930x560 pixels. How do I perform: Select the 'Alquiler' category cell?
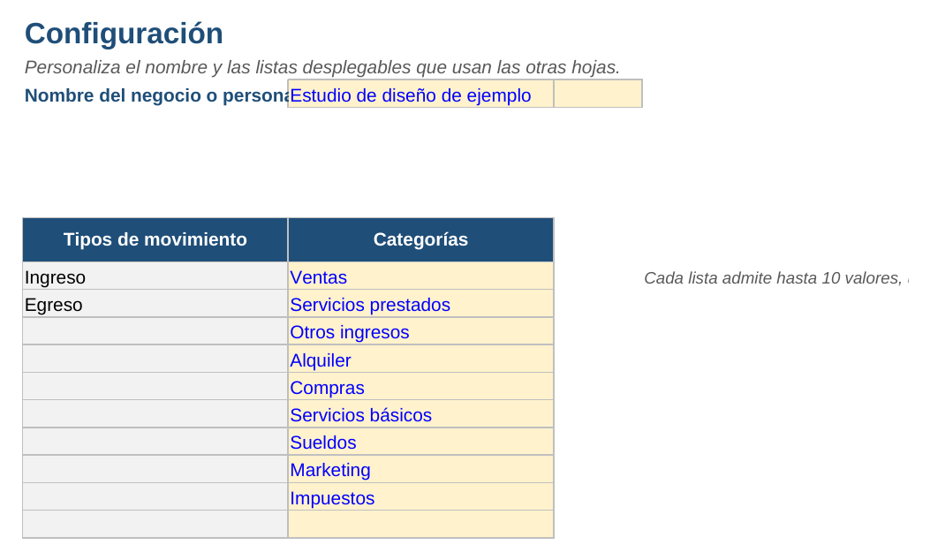click(x=420, y=359)
